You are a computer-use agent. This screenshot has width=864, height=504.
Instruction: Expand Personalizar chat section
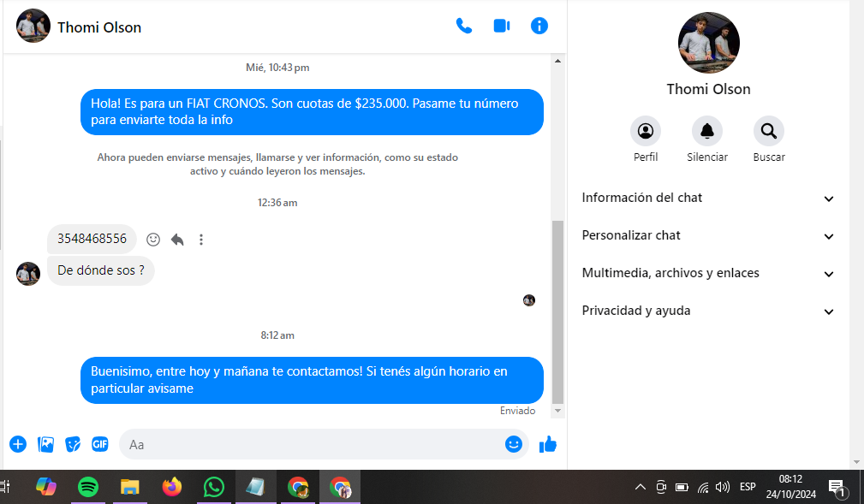[x=707, y=236]
